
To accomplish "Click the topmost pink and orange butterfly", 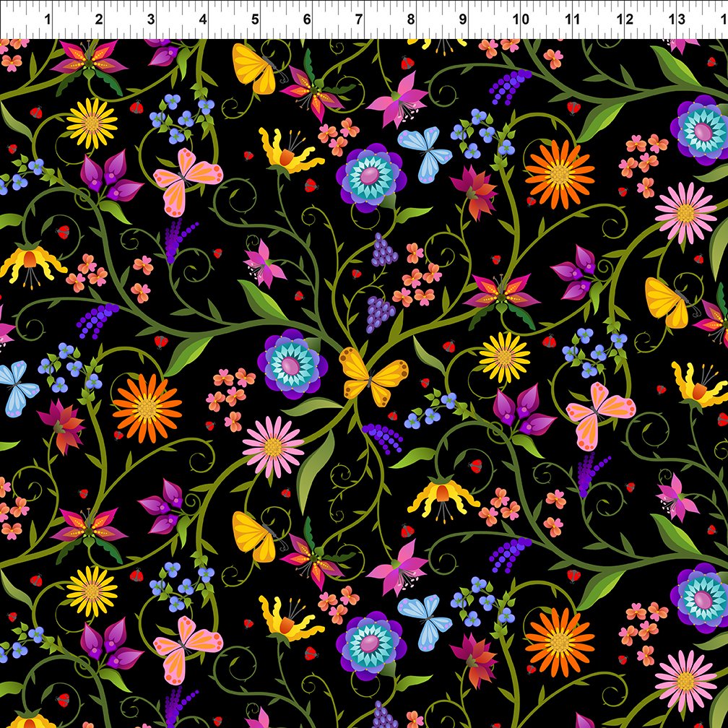I will pos(186,181).
